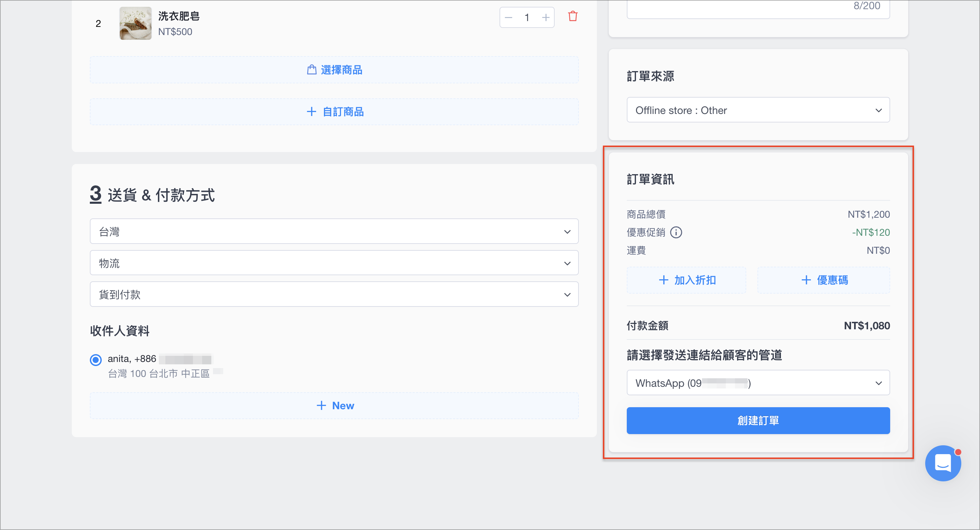This screenshot has height=530, width=980.
Task: Click the NT$0 shipping fee value
Action: [x=878, y=251]
